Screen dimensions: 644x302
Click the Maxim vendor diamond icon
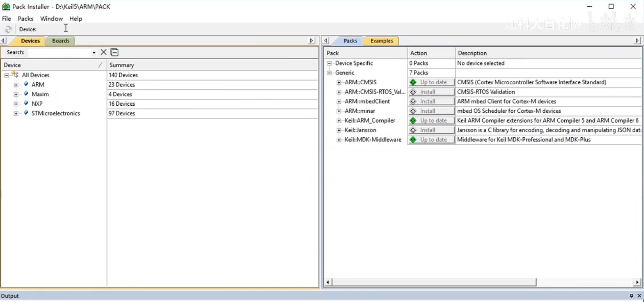click(x=26, y=93)
